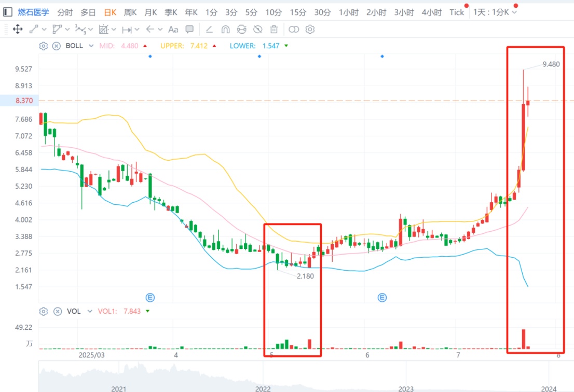Switch to 分时 intraday tab
This screenshot has width=574, height=392.
coord(65,12)
